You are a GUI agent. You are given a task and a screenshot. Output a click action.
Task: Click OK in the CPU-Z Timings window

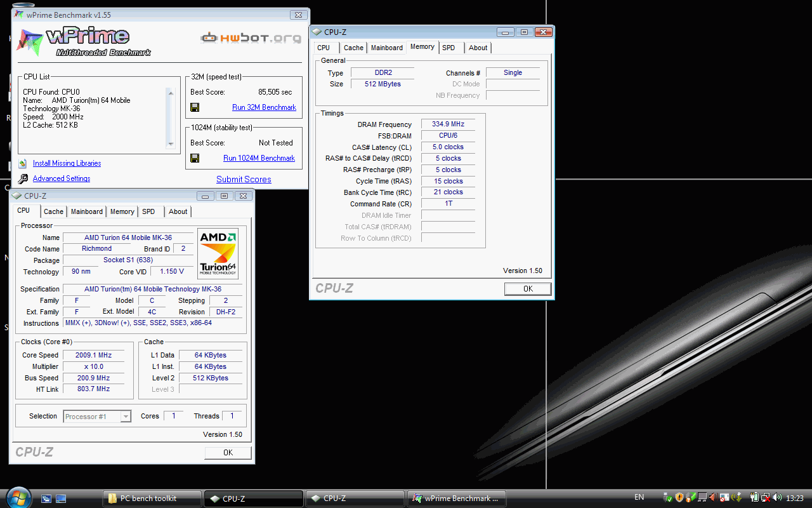528,289
